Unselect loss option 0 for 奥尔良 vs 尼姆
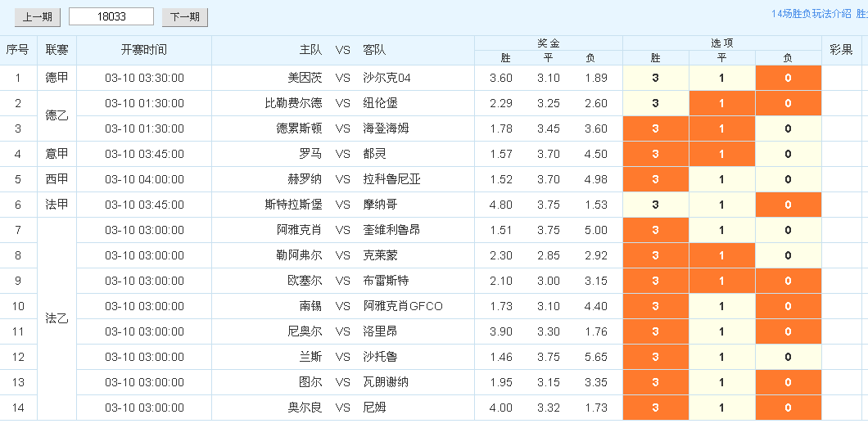Image resolution: width=868 pixels, height=428 pixels. tap(788, 408)
